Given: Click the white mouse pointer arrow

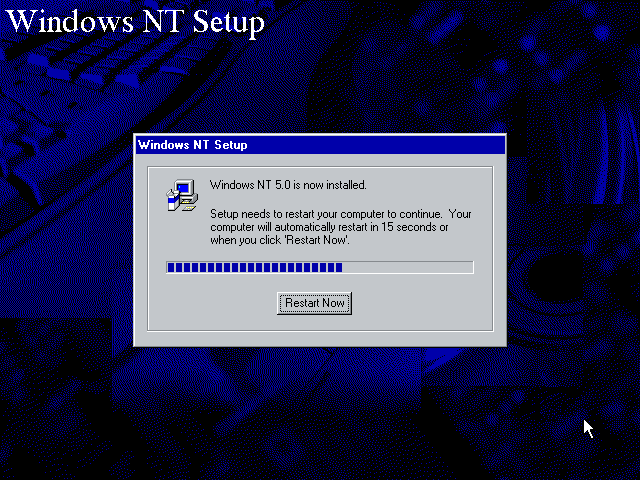Looking at the screenshot, I should click(588, 429).
